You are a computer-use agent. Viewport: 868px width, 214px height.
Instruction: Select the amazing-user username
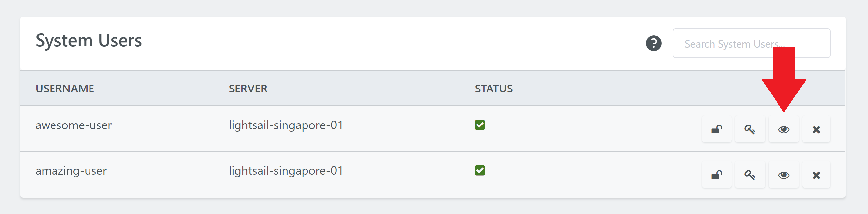(x=71, y=171)
